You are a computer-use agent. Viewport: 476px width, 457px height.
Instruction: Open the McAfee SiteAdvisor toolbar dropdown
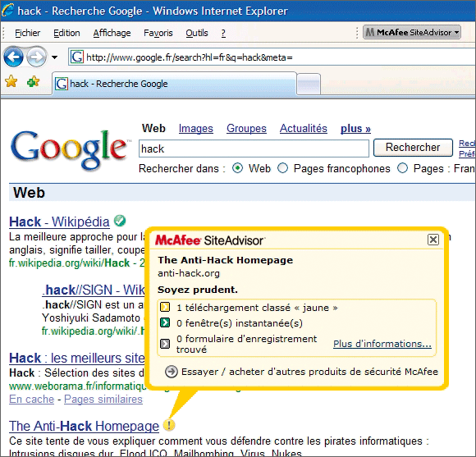click(x=412, y=32)
